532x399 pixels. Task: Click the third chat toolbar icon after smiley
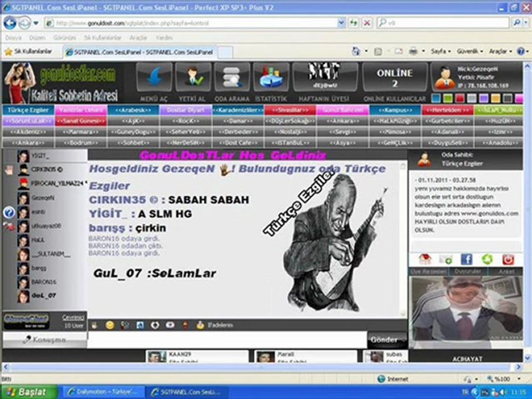coord(125,325)
